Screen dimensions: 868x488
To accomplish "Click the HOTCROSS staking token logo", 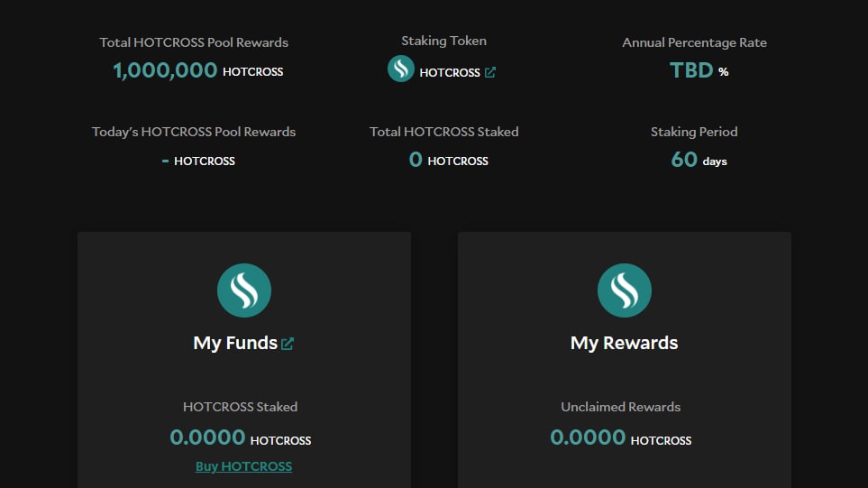I will pos(401,69).
